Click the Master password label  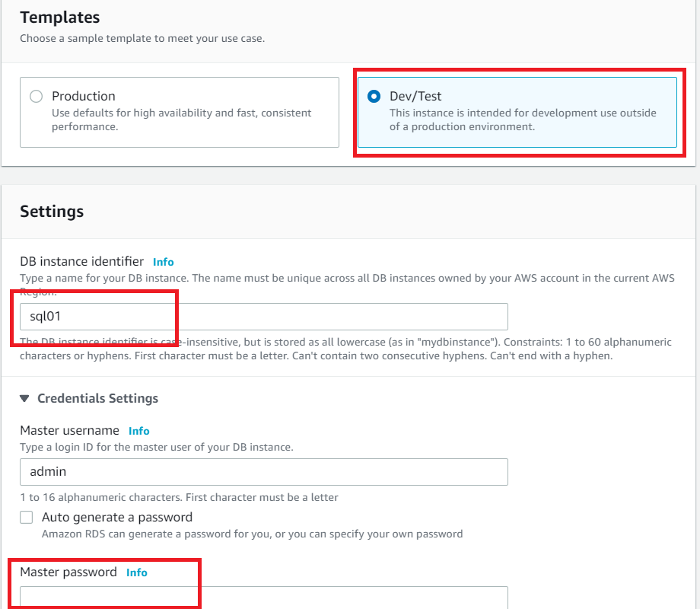pos(68,572)
